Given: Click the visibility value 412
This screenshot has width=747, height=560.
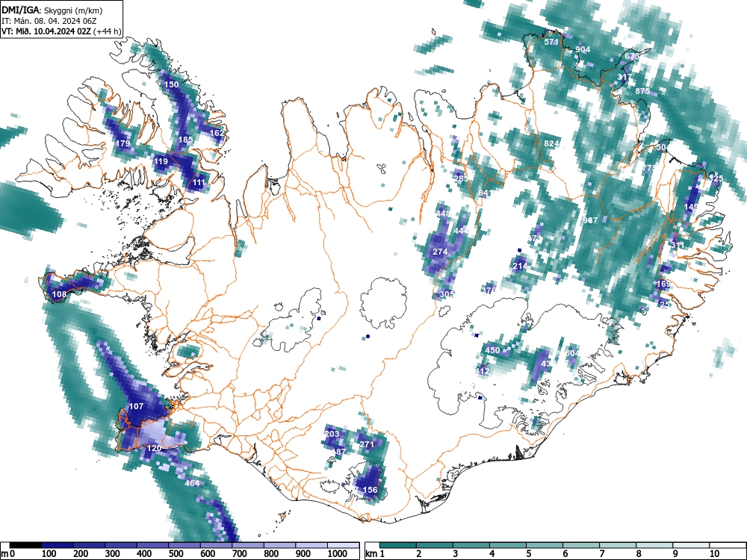Looking at the screenshot, I should click(x=482, y=371).
